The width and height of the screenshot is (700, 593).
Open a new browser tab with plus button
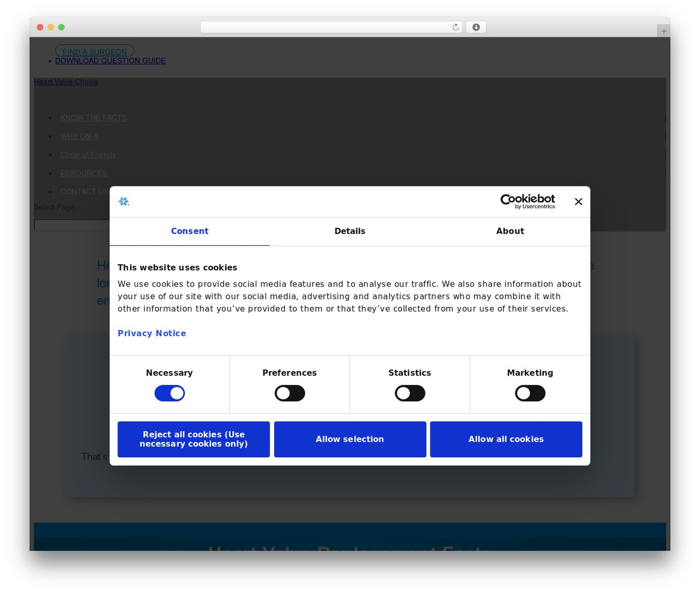click(x=663, y=31)
